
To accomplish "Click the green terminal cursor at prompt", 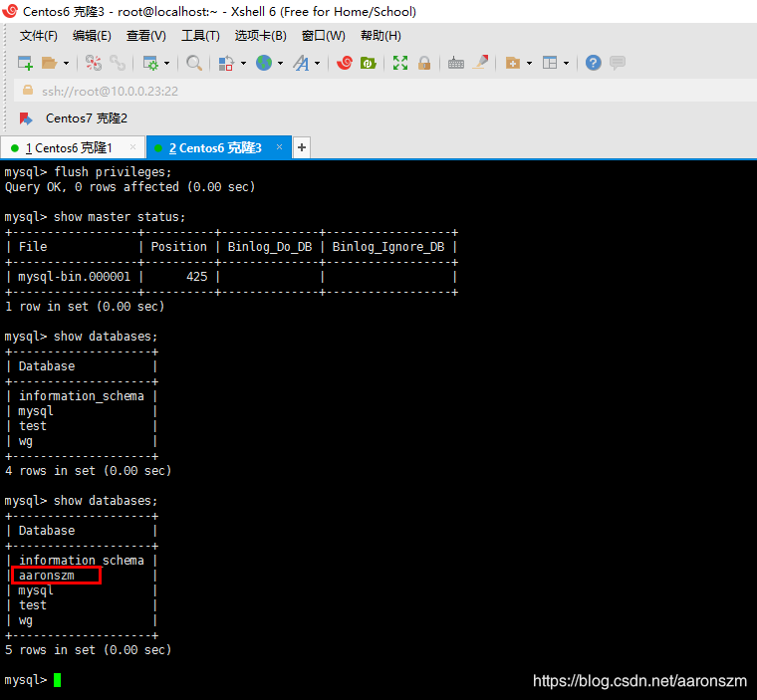I will (x=58, y=680).
